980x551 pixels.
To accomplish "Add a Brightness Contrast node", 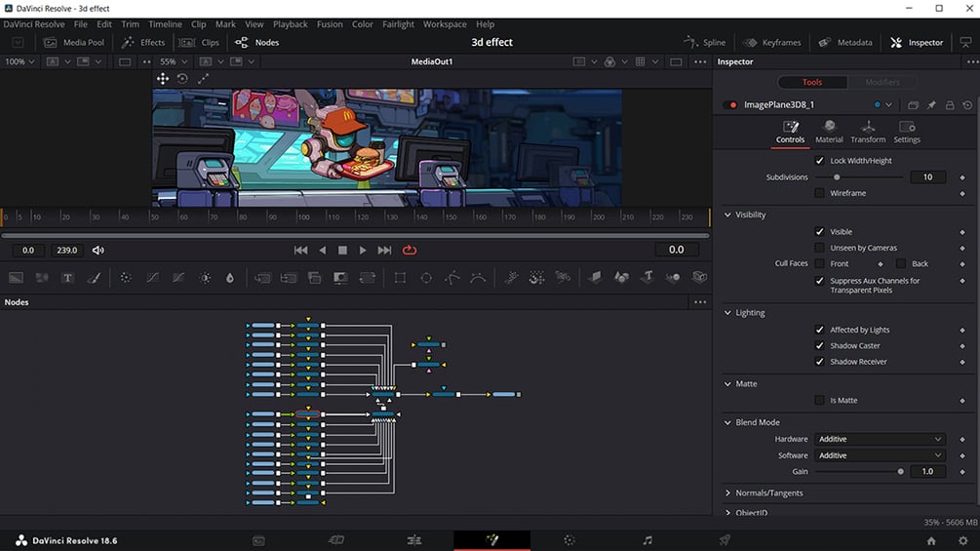I will [x=205, y=277].
